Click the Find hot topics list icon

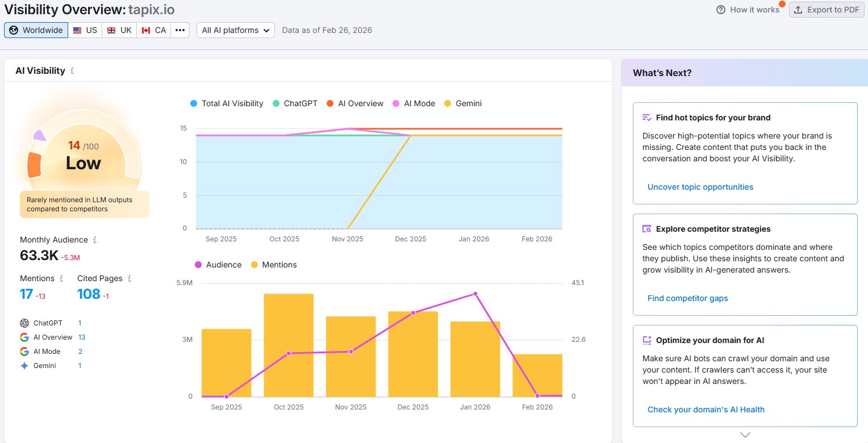click(646, 118)
